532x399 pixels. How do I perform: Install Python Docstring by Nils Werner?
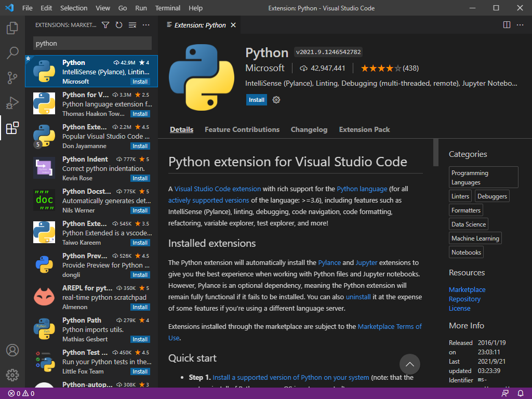click(x=140, y=211)
